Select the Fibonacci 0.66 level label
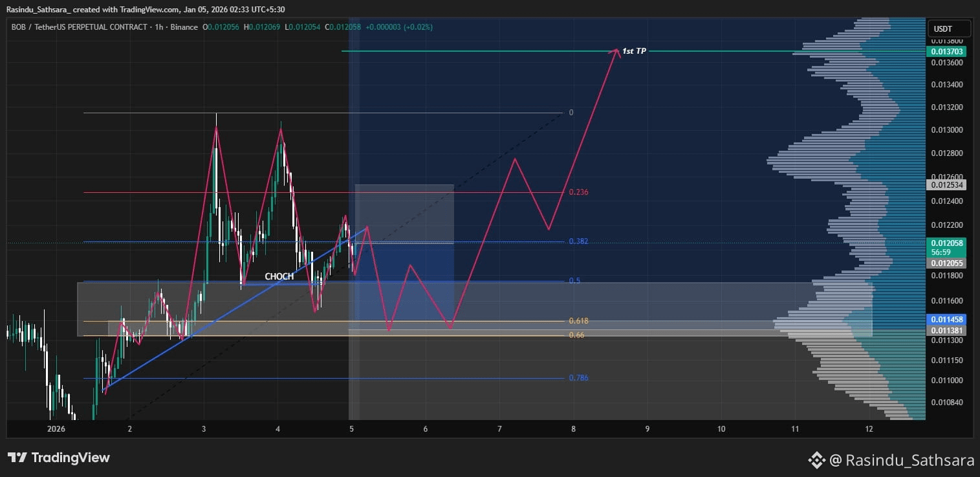The image size is (980, 477). [x=576, y=335]
